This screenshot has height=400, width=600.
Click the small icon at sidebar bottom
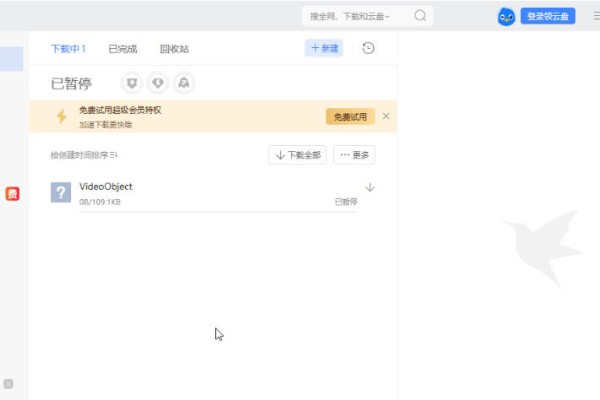(8, 384)
